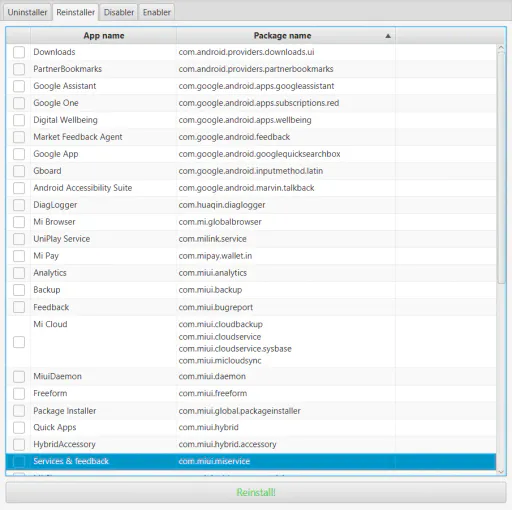Tick the PartnerBookmarks checkbox
512x510 pixels.
(19, 69)
